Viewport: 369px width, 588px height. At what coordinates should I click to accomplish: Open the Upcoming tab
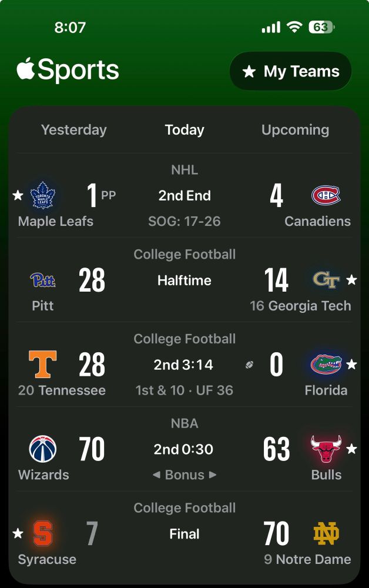294,130
